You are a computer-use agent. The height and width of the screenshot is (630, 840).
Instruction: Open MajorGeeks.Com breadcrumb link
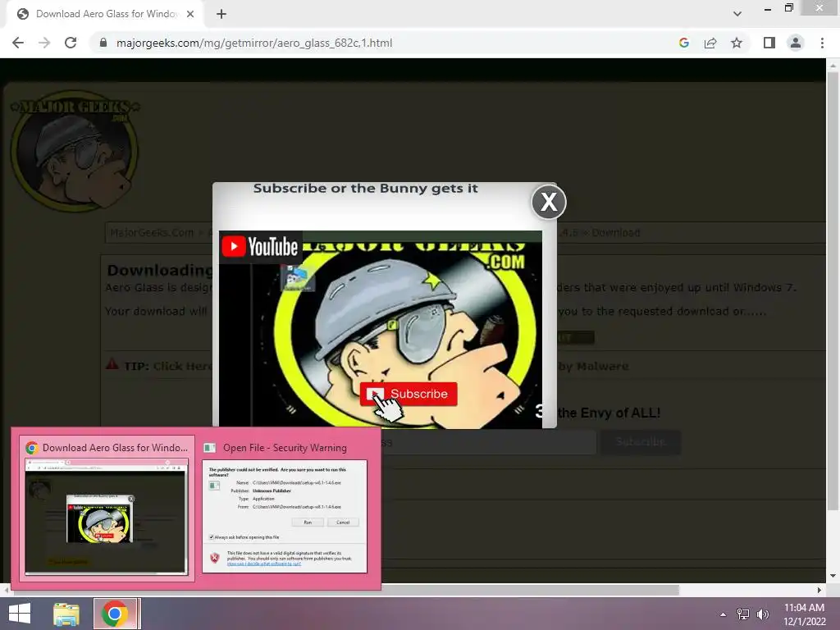[152, 232]
